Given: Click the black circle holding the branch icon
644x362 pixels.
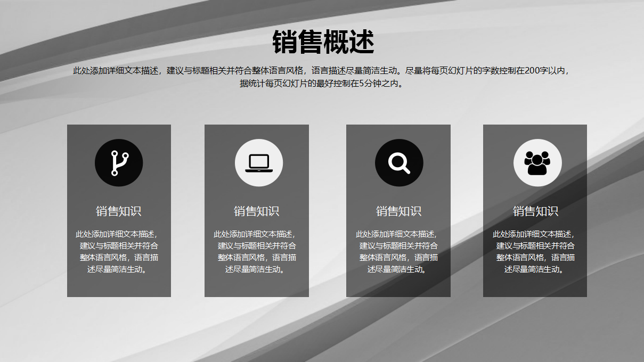Looking at the screenshot, I should tap(119, 162).
